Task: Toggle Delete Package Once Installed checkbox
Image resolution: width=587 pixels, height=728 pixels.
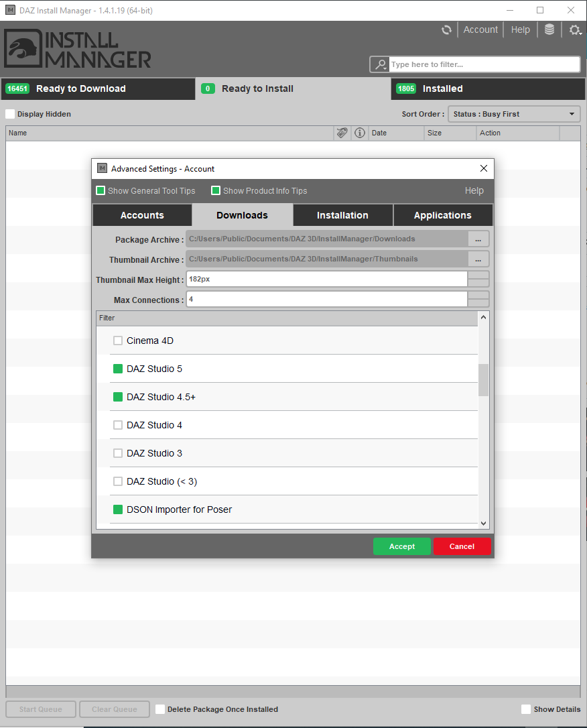Action: coord(160,709)
